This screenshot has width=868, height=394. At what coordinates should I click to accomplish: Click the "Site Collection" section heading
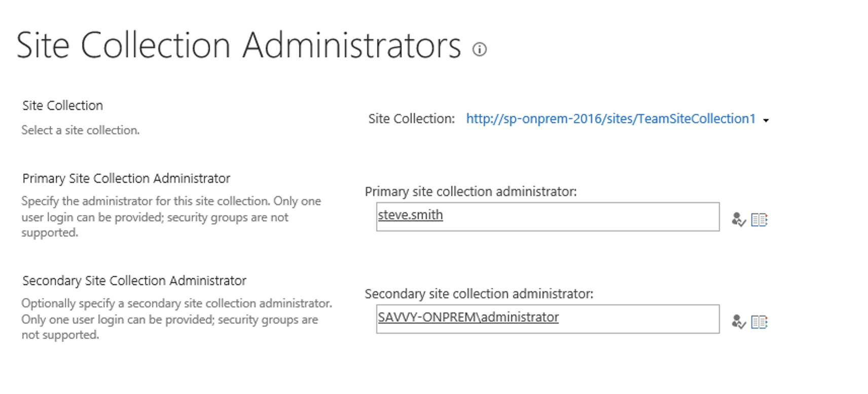coord(62,106)
